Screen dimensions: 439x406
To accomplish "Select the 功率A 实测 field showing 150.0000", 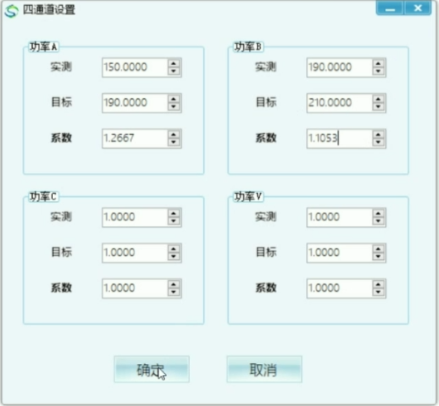I will point(135,67).
